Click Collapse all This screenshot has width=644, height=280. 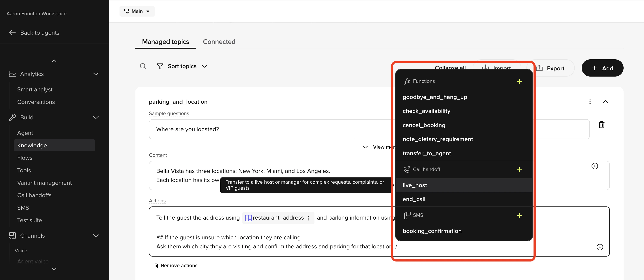click(450, 68)
